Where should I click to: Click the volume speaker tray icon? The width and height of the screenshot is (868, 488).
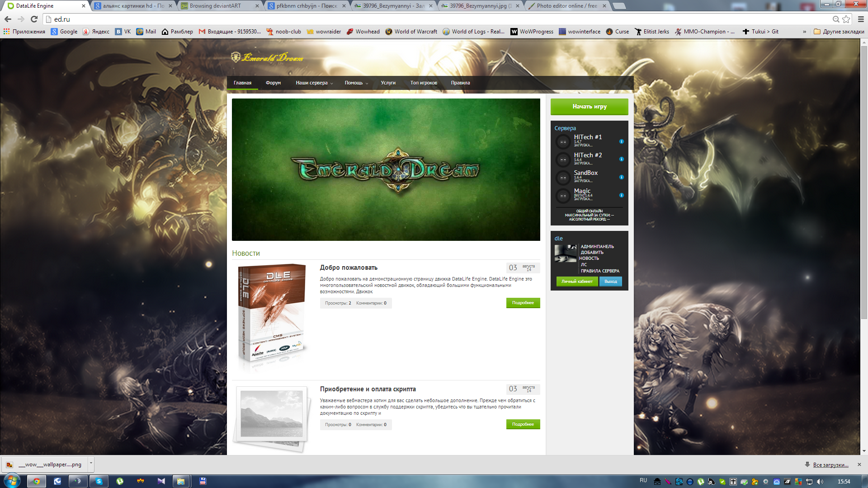(820, 482)
